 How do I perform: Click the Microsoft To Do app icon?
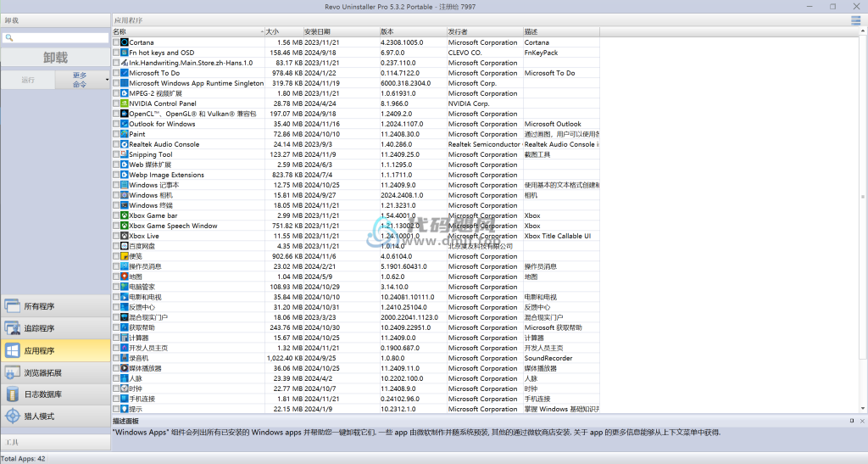point(125,73)
